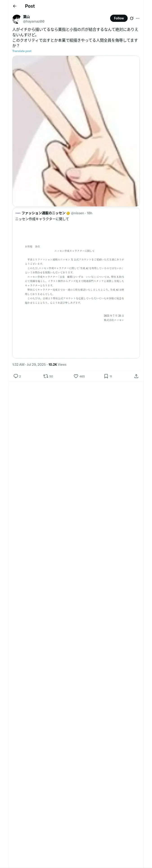Open the peace sign hand image

pos(76,131)
